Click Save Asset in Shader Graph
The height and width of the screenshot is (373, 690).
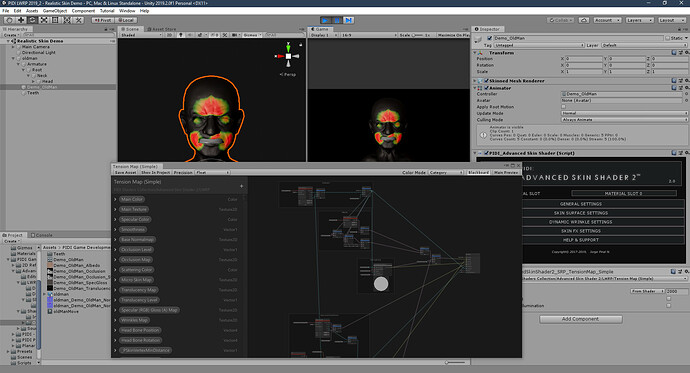tap(125, 172)
